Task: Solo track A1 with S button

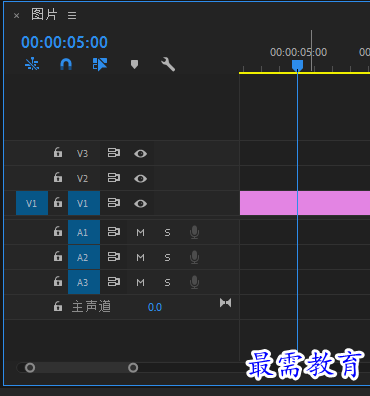Action: tap(167, 232)
